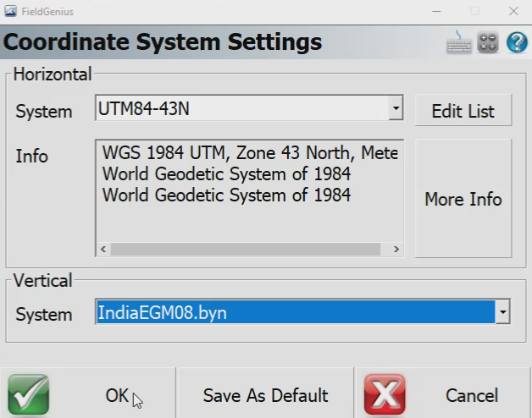Select the UTM84-43N combo box field

coord(241,109)
